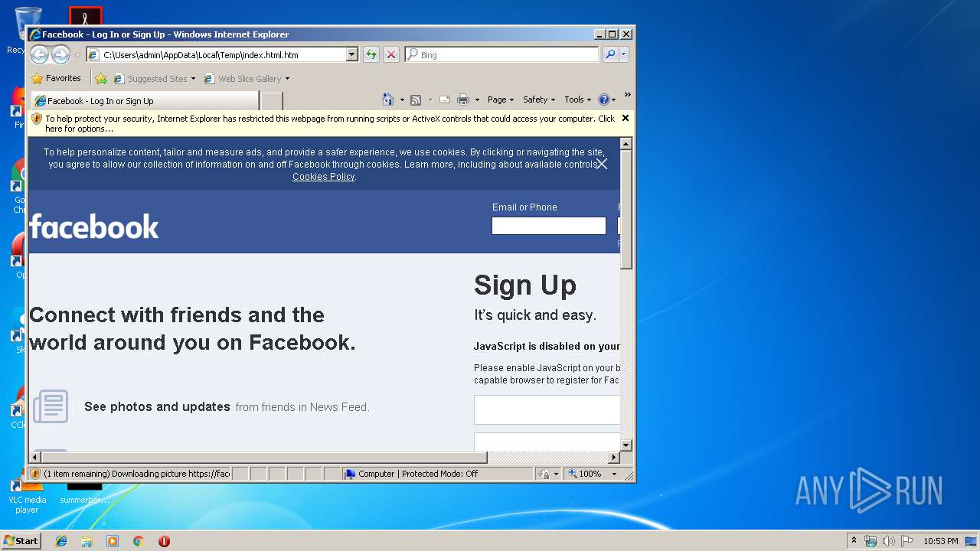The width and height of the screenshot is (980, 551).
Task: Stop loading with the red X icon
Action: 391,54
